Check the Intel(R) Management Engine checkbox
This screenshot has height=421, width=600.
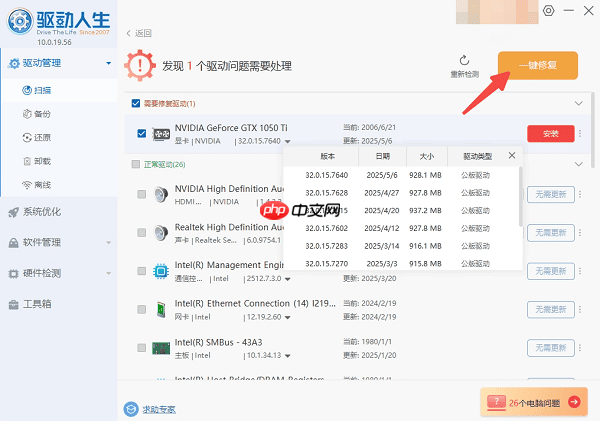(x=142, y=271)
